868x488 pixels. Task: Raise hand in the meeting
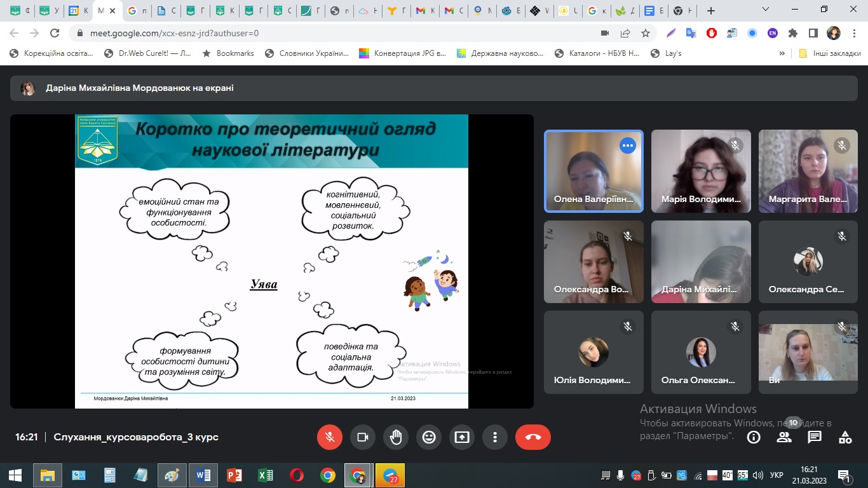pos(396,437)
